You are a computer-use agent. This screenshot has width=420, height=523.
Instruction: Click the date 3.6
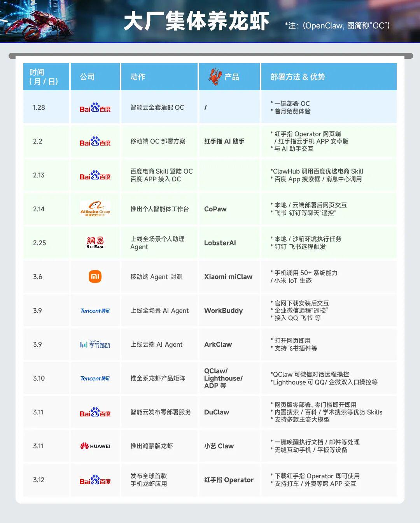click(x=38, y=277)
